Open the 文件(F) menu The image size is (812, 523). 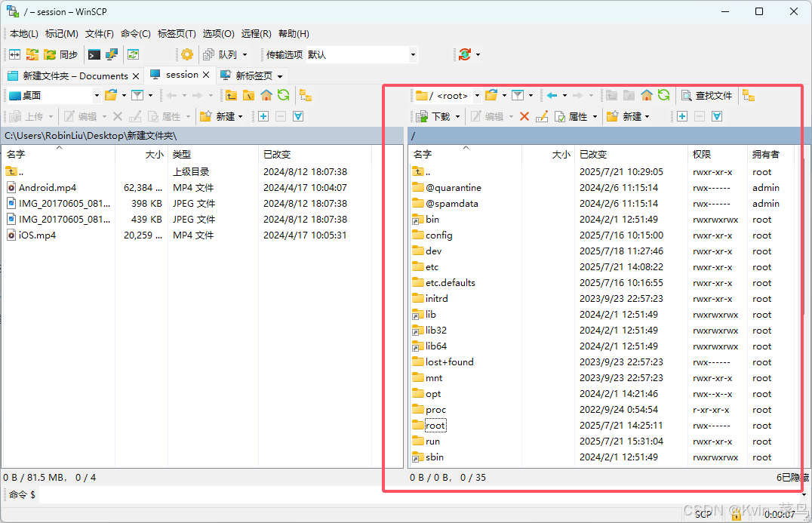[x=99, y=34]
